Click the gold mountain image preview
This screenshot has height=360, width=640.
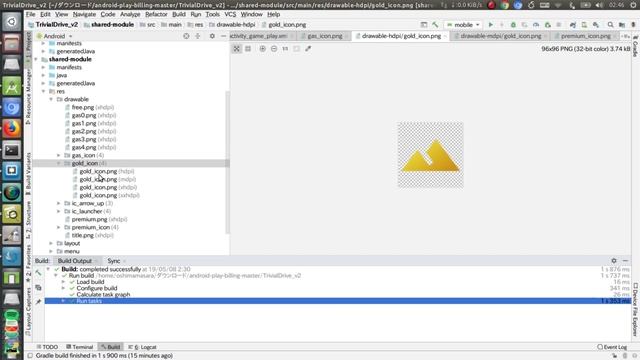click(x=431, y=155)
